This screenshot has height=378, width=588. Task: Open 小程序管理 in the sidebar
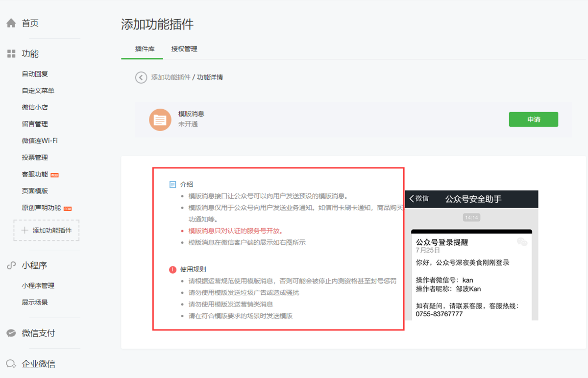(38, 285)
